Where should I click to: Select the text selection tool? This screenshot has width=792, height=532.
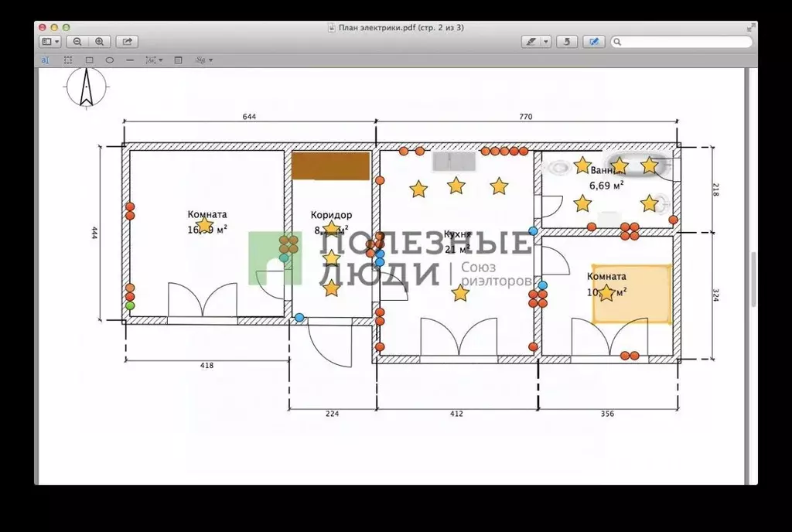(45, 60)
